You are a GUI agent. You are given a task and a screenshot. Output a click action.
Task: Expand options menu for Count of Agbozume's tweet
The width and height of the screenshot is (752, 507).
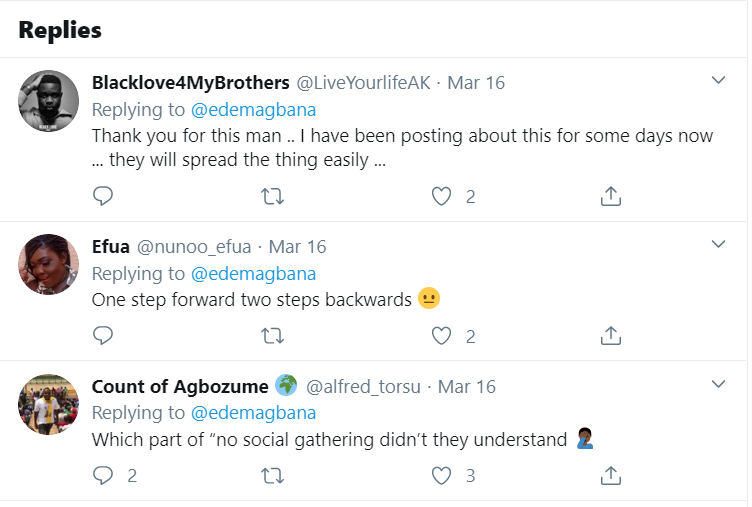click(718, 384)
